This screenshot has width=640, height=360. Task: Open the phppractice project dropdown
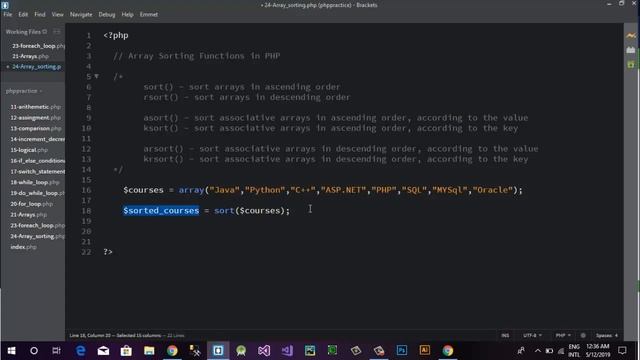pyautogui.click(x=24, y=91)
